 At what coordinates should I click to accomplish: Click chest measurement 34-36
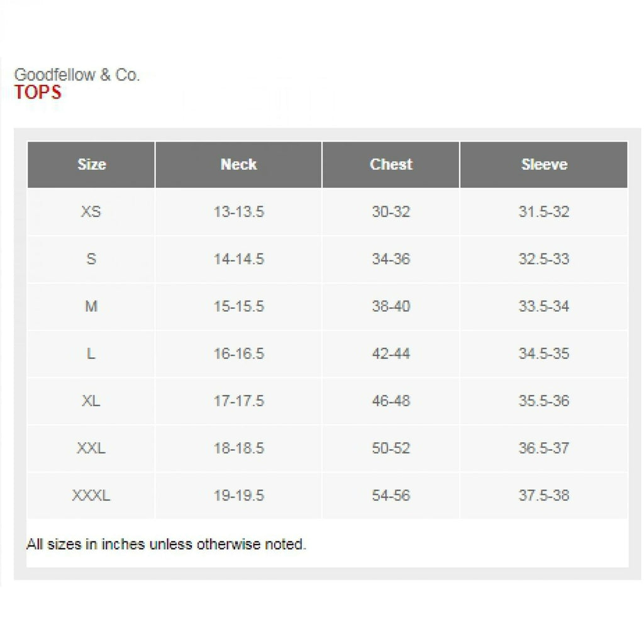[391, 259]
